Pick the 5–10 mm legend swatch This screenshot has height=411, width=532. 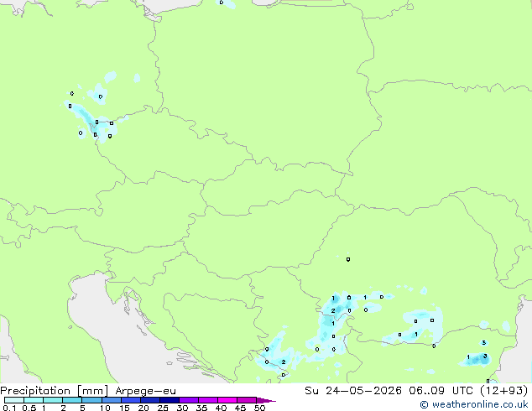[91, 400]
